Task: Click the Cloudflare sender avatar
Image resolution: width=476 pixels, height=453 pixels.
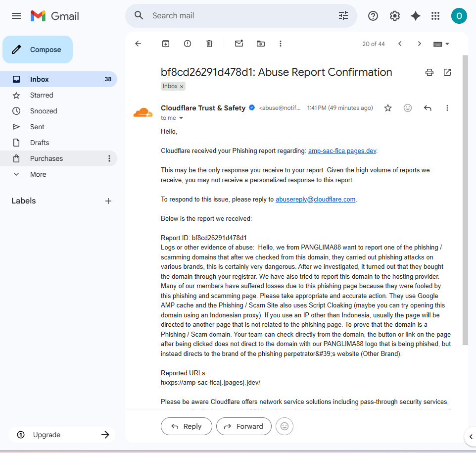Action: (x=143, y=112)
